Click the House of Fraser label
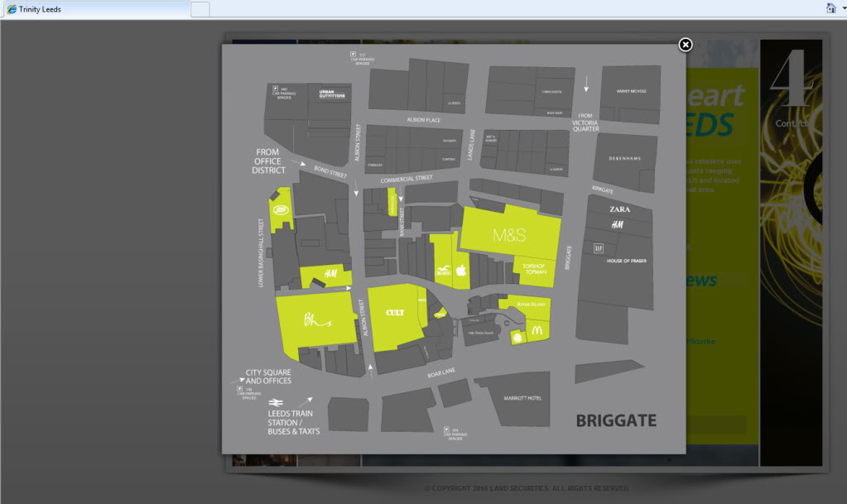The image size is (847, 504). click(627, 261)
